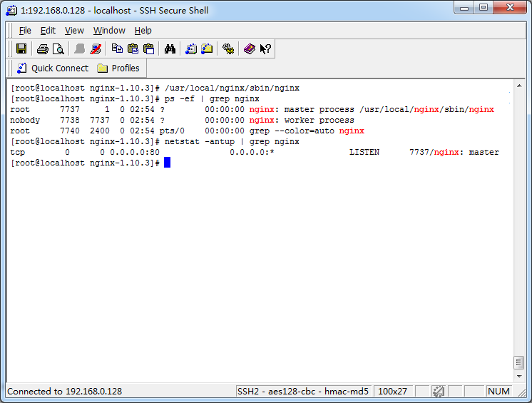Click 'SSH2 - aes128-cbc - hmac-md5' status entry
The height and width of the screenshot is (403, 532).
point(302,392)
